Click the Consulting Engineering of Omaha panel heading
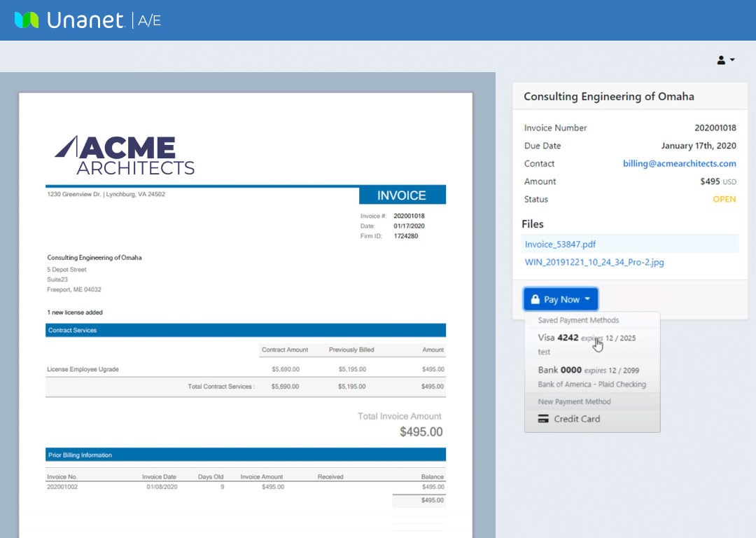Image resolution: width=756 pixels, height=538 pixels. tap(609, 97)
